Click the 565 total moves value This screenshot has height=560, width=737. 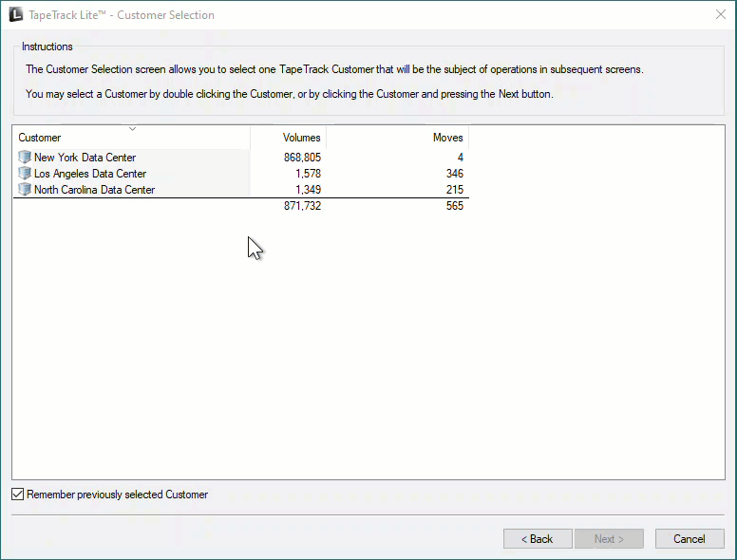click(455, 206)
